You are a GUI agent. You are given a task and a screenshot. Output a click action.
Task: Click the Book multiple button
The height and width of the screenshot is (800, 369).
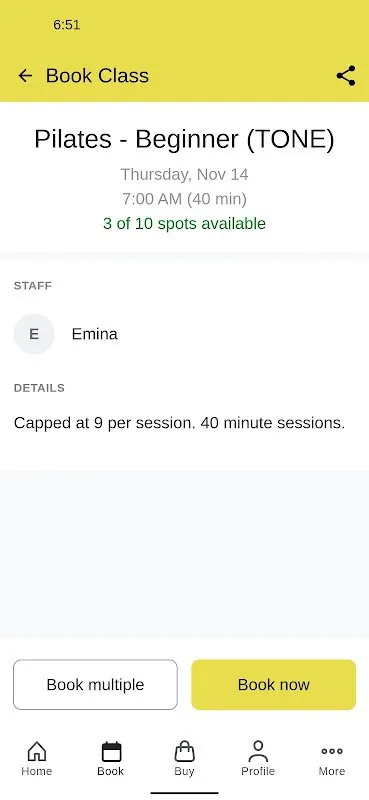pyautogui.click(x=95, y=684)
